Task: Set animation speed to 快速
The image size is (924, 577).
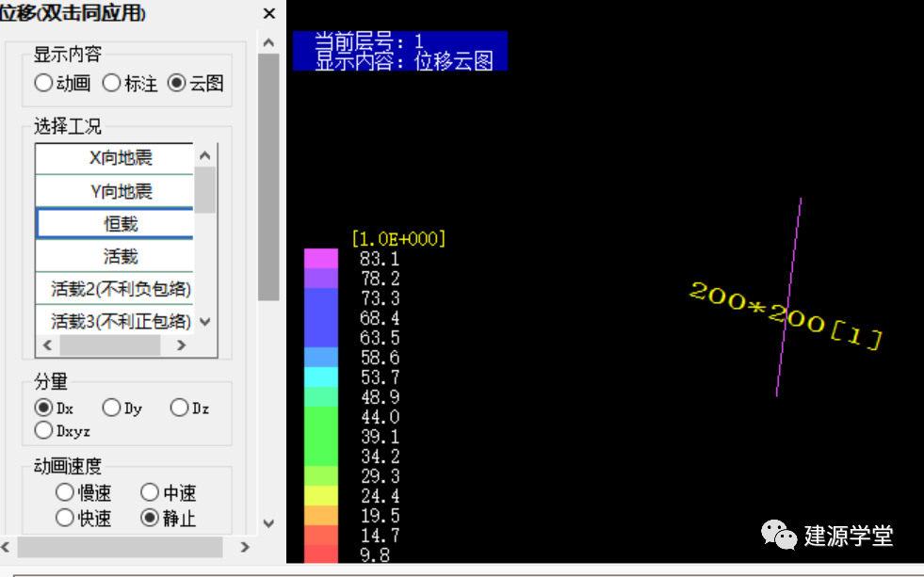Action: point(64,518)
